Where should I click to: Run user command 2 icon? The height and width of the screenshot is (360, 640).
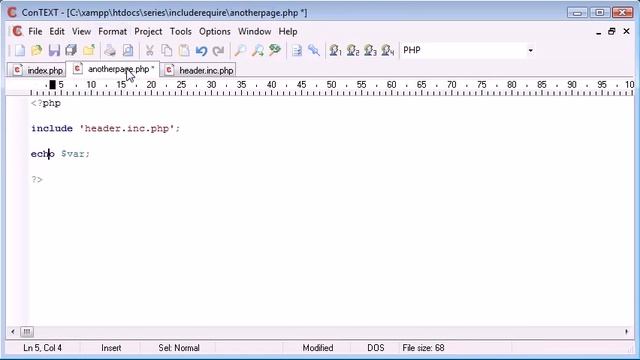353,50
